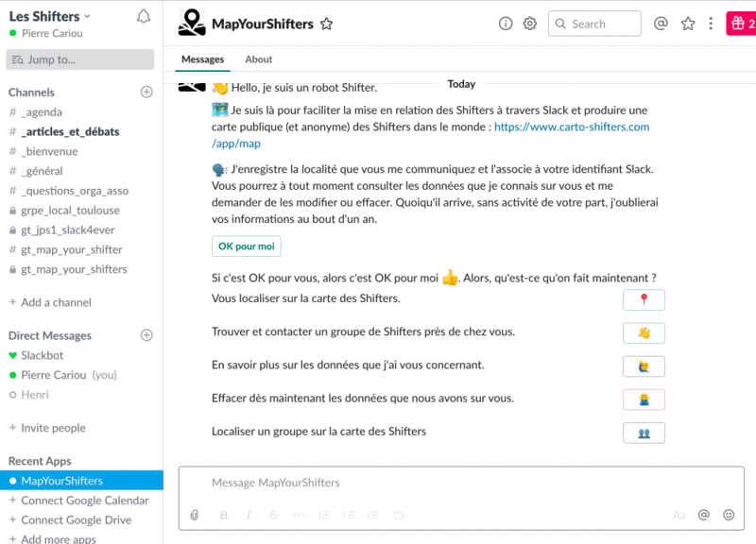Star the MapYourShifters conversation title

coord(327,24)
